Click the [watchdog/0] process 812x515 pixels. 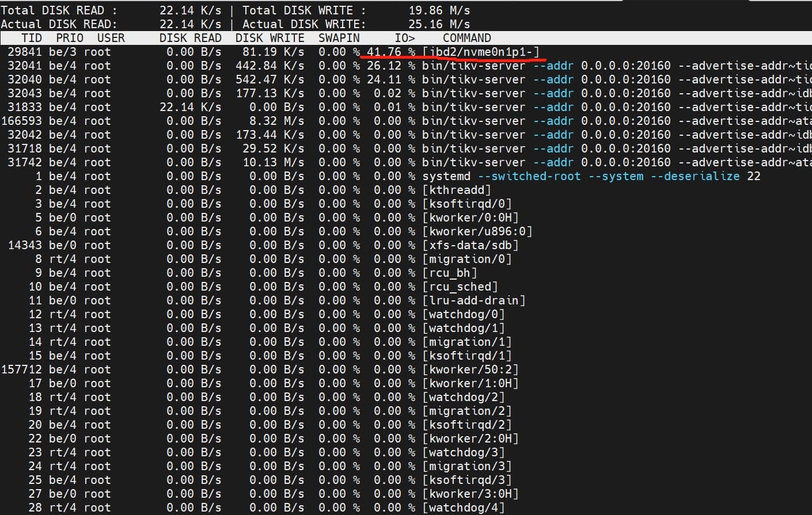pyautogui.click(x=464, y=314)
